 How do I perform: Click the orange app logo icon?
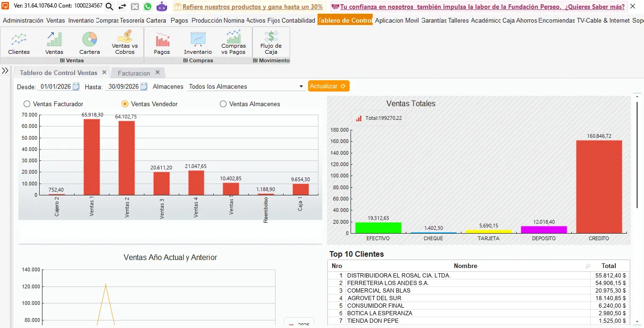point(6,6)
